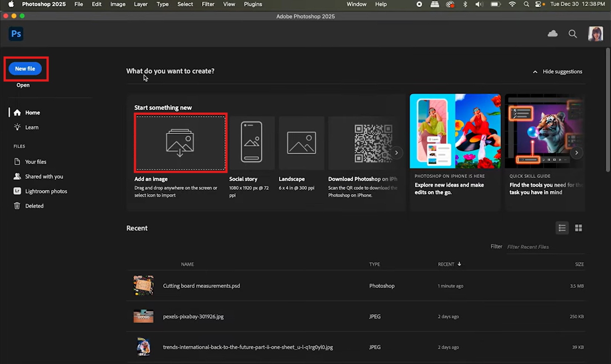
Task: Click the Filter Recent Files input field
Action: coord(546,247)
